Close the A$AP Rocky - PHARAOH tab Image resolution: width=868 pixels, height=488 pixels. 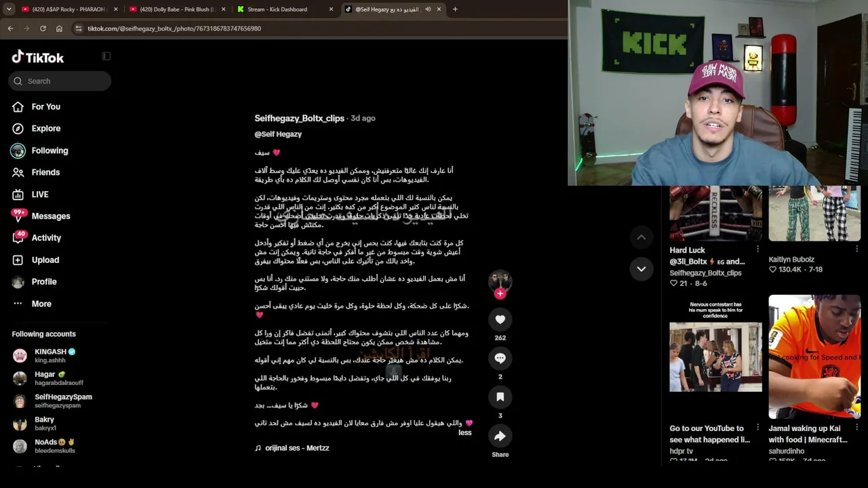116,9
